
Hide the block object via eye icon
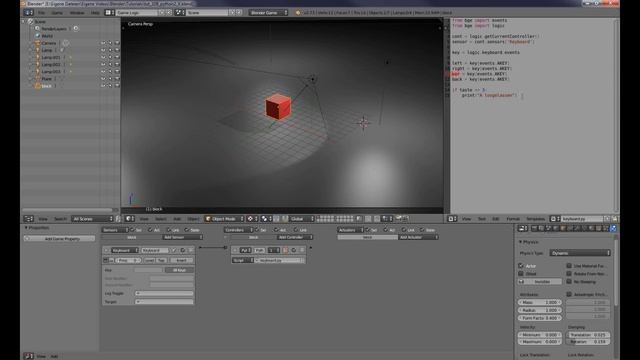[x=103, y=86]
